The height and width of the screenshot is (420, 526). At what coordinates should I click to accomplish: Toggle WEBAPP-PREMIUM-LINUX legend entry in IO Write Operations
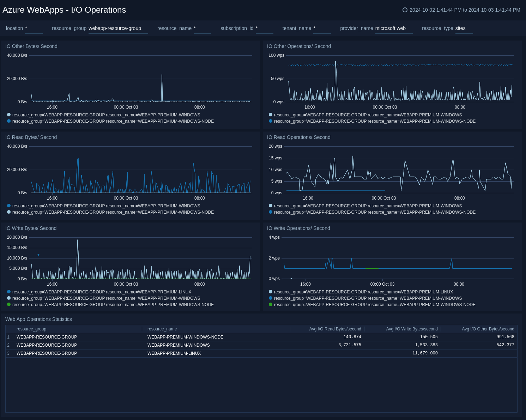(361, 292)
